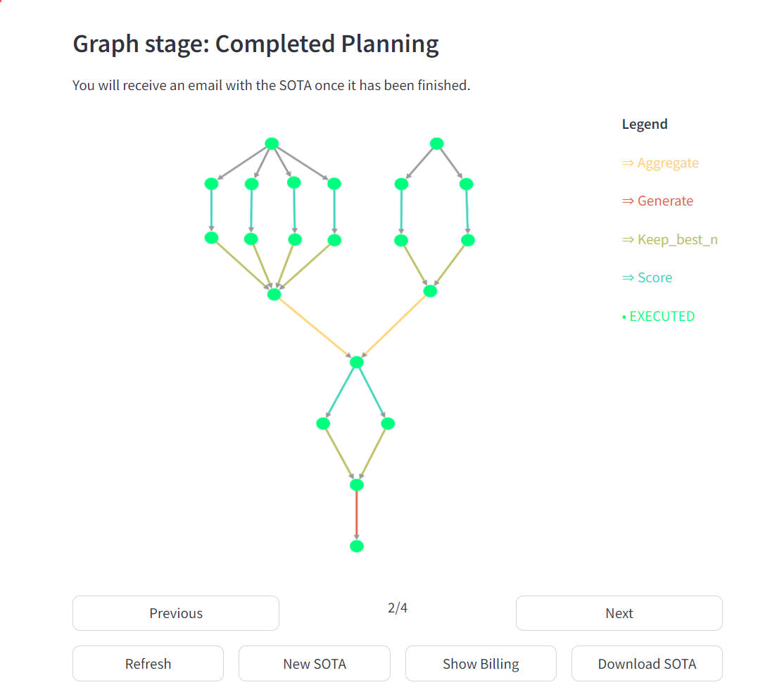This screenshot has height=699, width=784.
Task: Refresh the graph status
Action: click(x=148, y=664)
